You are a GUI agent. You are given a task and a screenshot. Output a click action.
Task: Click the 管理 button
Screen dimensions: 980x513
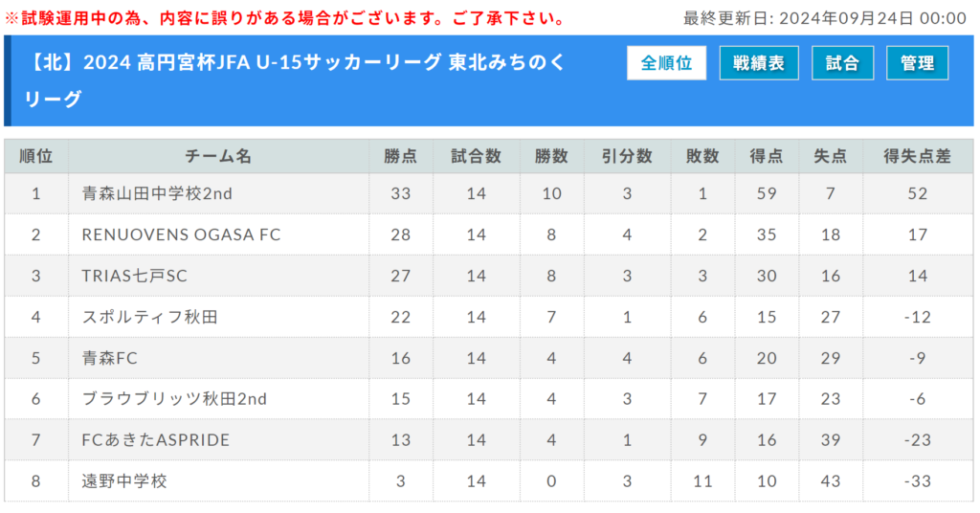pos(917,63)
